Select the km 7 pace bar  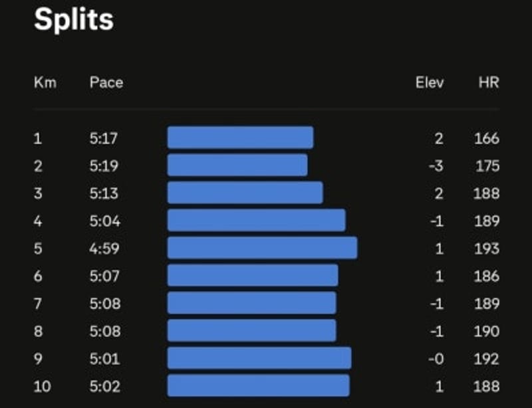(252, 303)
